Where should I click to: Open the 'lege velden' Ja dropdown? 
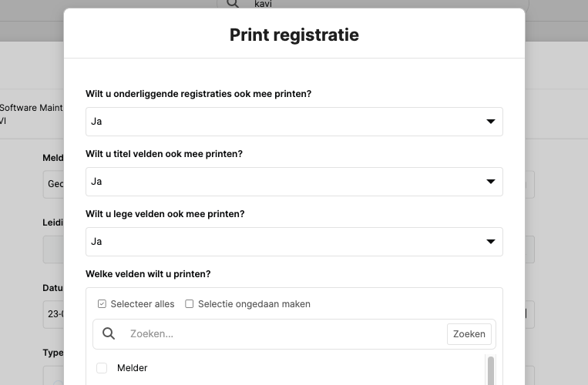(285, 242)
